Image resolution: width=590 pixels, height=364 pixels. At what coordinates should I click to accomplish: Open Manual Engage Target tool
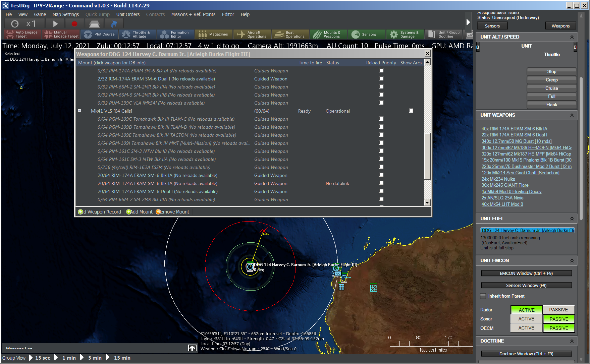coord(61,34)
